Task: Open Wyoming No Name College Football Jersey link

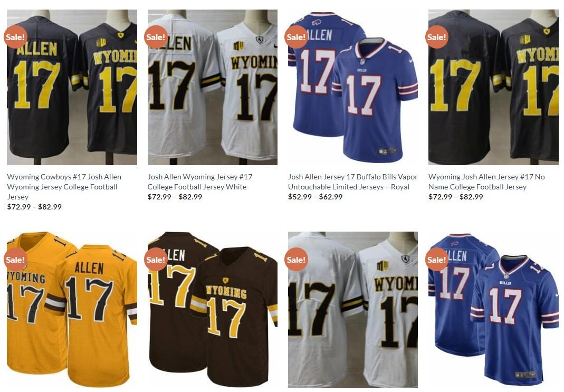Action: 486,181
